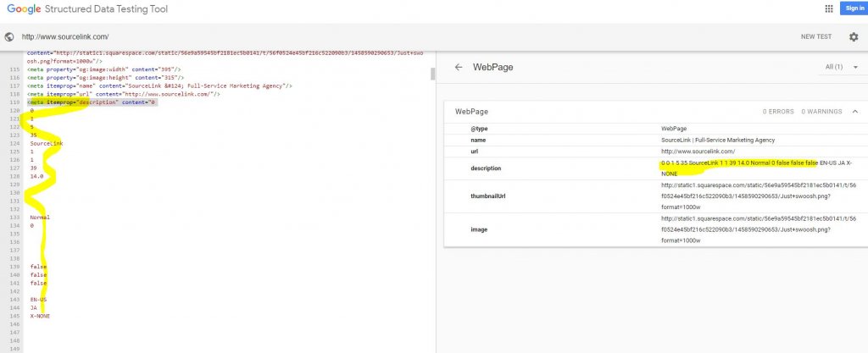The height and width of the screenshot is (353, 868).
Task: Click the 0 ERRORS label
Action: tap(778, 112)
